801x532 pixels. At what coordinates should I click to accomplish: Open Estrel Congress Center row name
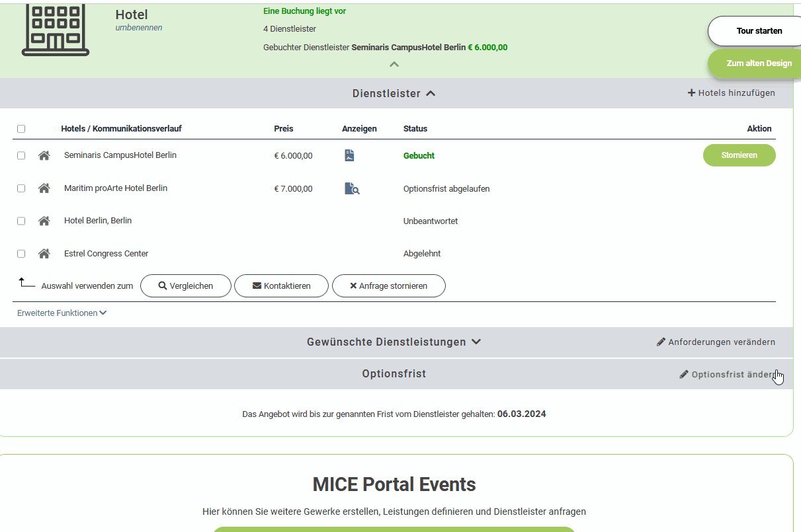click(106, 254)
